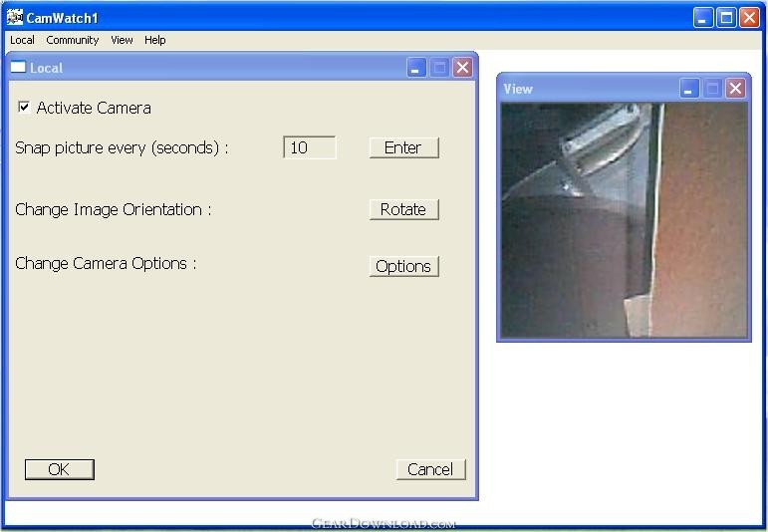The width and height of the screenshot is (768, 532).
Task: Click the Local window title icon
Action: click(x=18, y=67)
